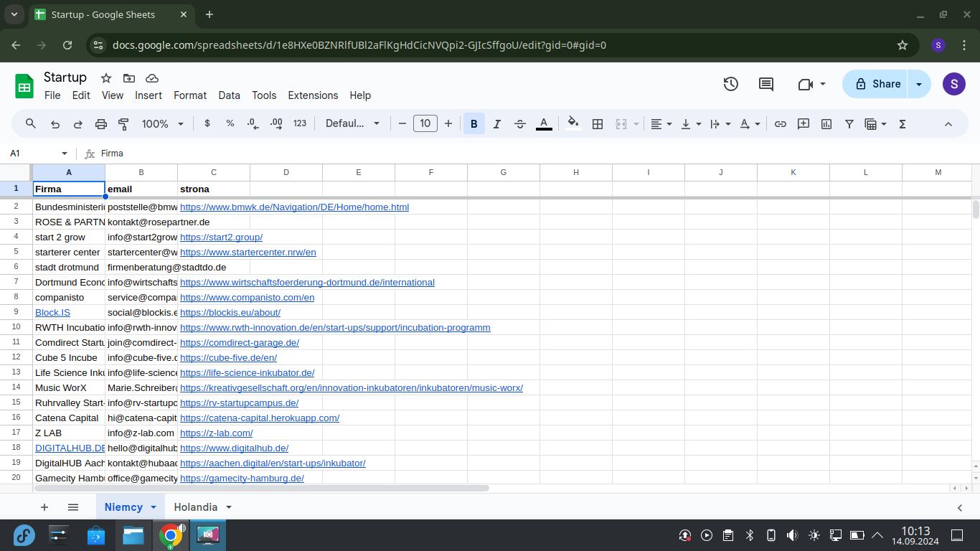The height and width of the screenshot is (551, 980).
Task: Decrease font size with minus button
Action: tap(402, 123)
